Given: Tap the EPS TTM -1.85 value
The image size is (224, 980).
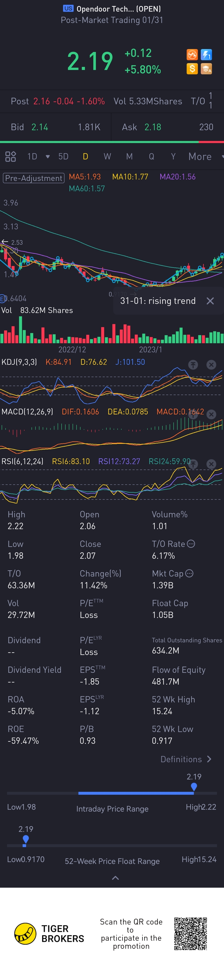Looking at the screenshot, I should pos(90,681).
